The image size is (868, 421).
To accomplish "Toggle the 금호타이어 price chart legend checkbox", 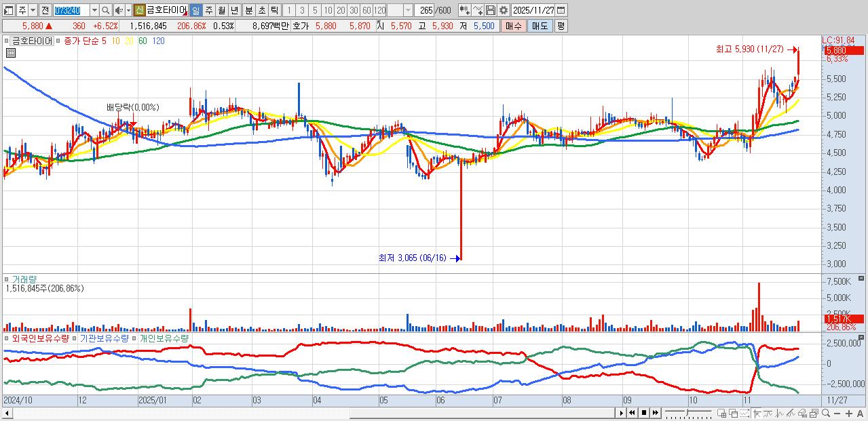I will point(7,41).
